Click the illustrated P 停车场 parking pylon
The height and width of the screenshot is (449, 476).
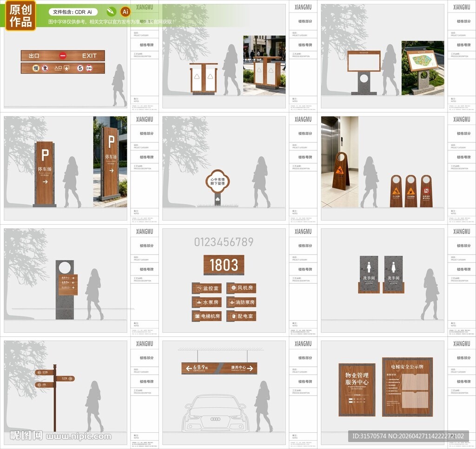click(45, 174)
